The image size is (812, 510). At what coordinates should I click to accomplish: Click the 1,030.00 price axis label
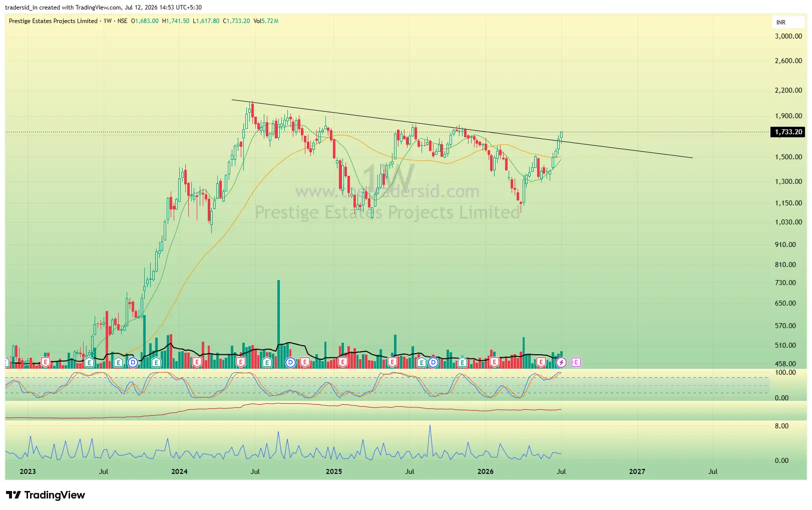point(788,222)
